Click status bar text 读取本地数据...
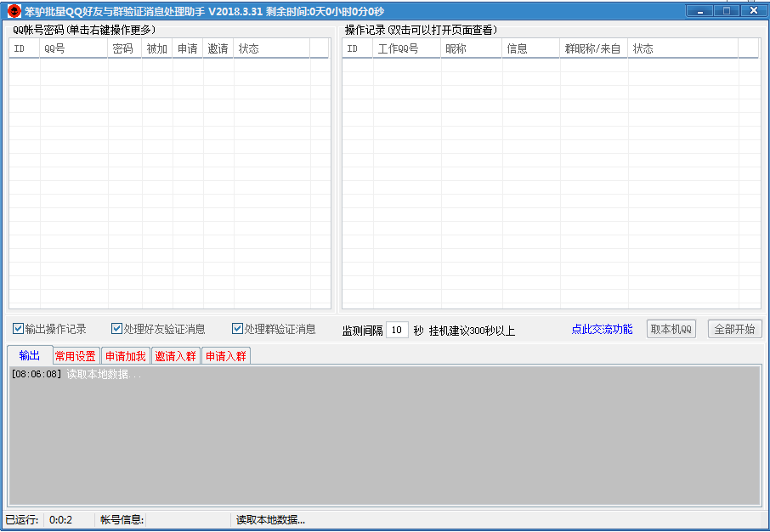Image resolution: width=770 pixels, height=532 pixels. point(270,520)
